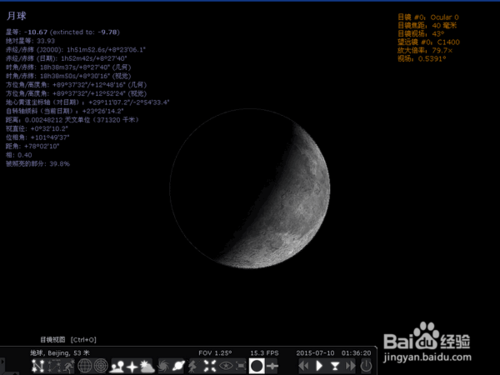Toggle satellite hints icon
The height and width of the screenshot is (375, 500).
click(x=272, y=366)
